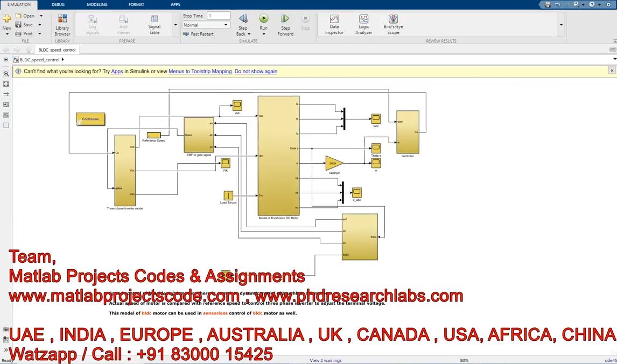Image resolution: width=617 pixels, height=364 pixels.
Task: Click the area box tool in left palette
Action: [x=6, y=125]
